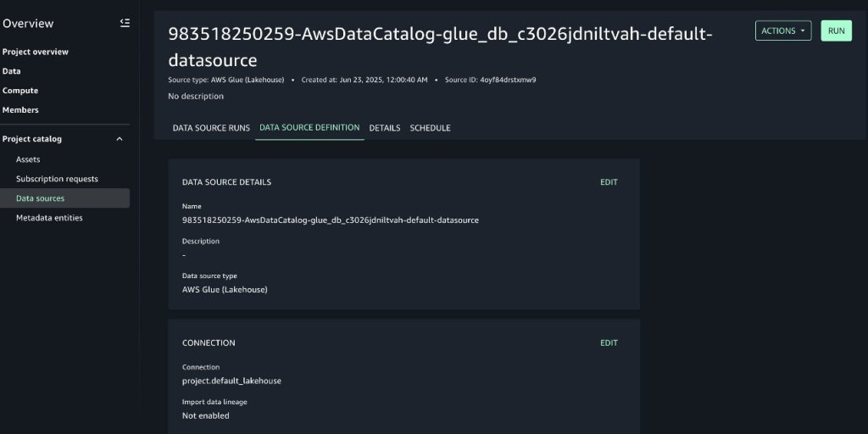Select the DATA SOURCE DEFINITION tab
The image size is (868, 434).
click(309, 127)
